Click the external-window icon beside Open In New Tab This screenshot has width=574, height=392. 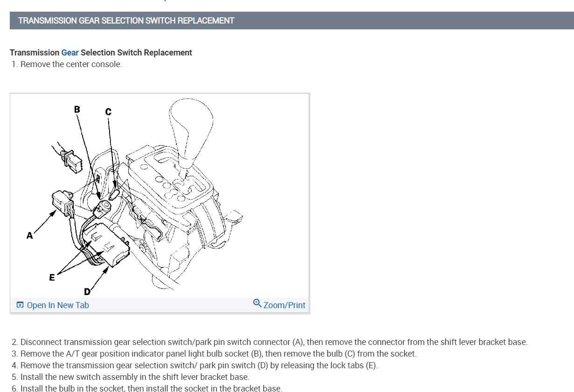pos(20,304)
